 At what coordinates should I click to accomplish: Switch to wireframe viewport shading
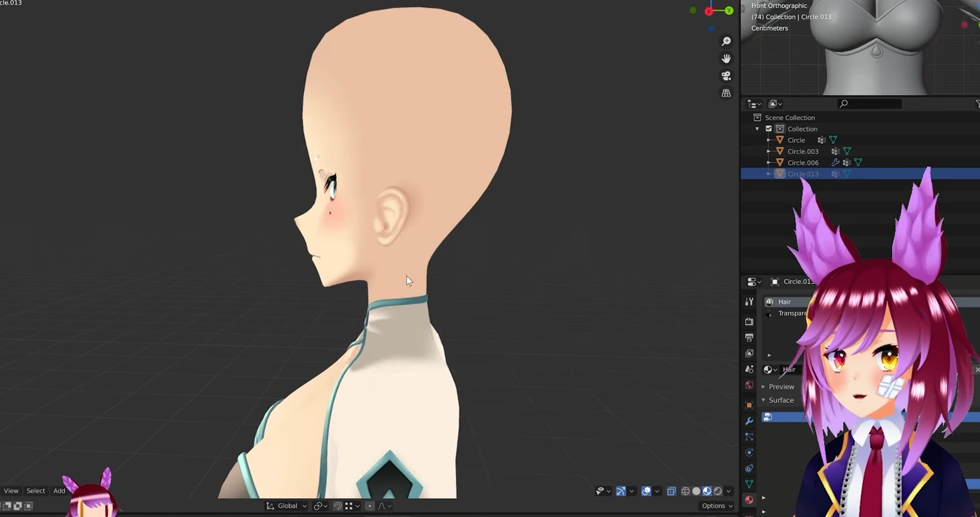(x=685, y=491)
